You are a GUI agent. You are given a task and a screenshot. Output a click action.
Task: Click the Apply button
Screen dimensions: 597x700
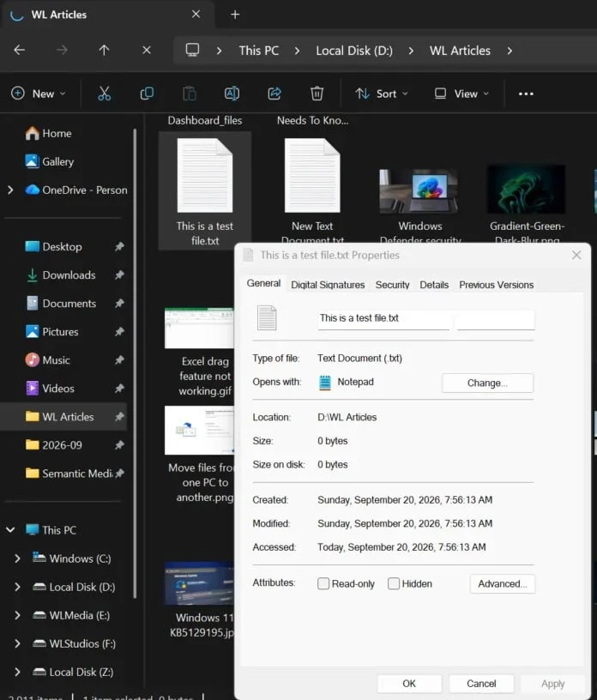click(x=552, y=684)
